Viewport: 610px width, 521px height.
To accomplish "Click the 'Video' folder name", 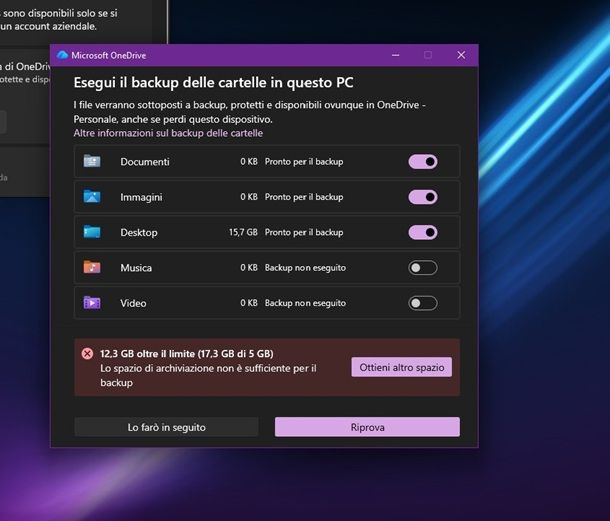I will click(x=133, y=303).
